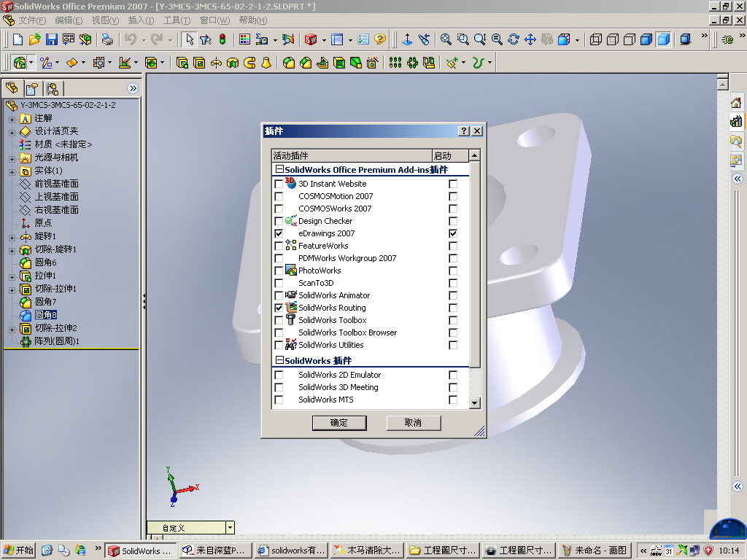Switch to the 未命名 - 画图 taskbar window
The height and width of the screenshot is (560, 747).
595,551
